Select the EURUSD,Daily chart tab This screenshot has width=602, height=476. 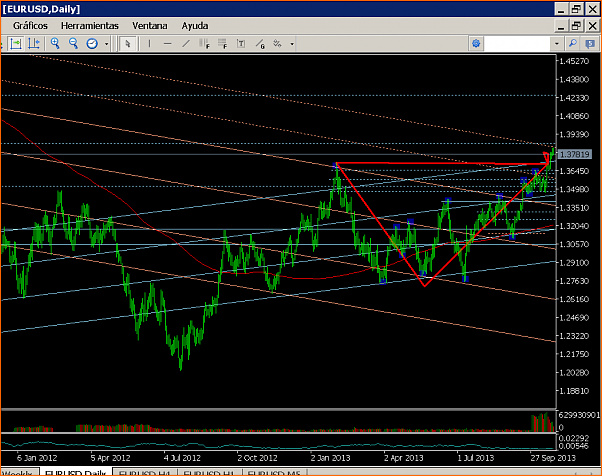76,473
